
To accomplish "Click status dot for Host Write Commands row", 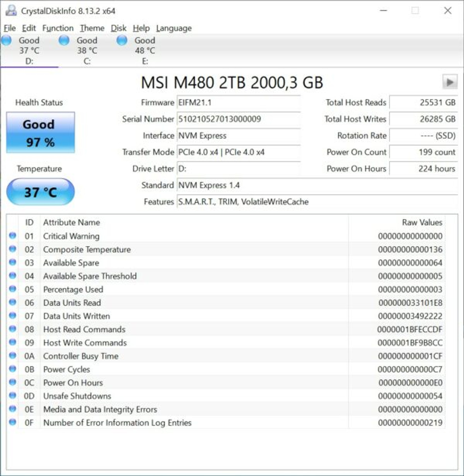I will [x=12, y=342].
